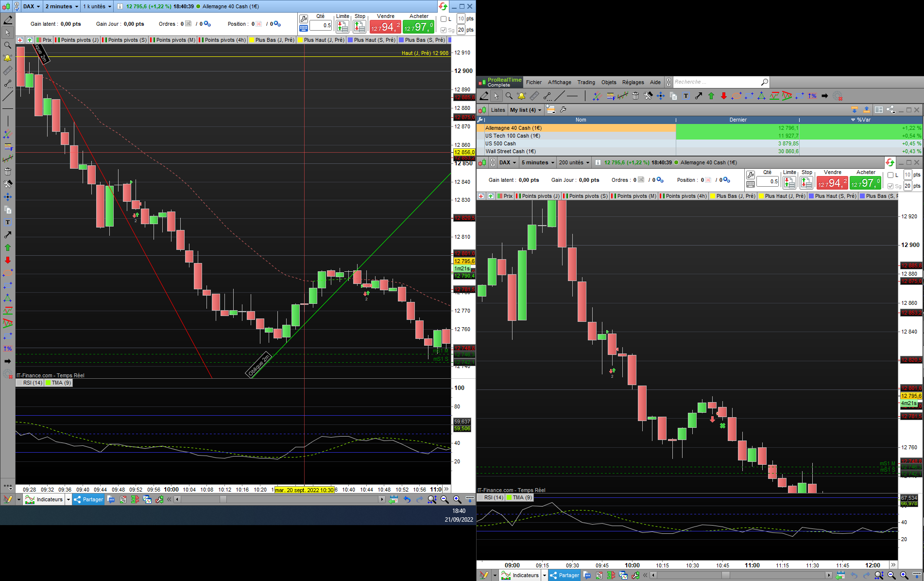Select the magnifier zoom tool in main toolbar

tap(509, 96)
